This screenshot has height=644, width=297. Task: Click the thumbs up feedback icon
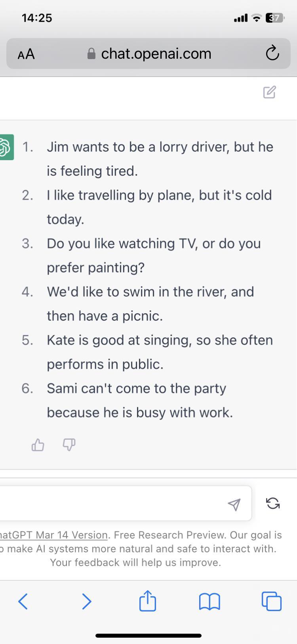click(x=38, y=445)
